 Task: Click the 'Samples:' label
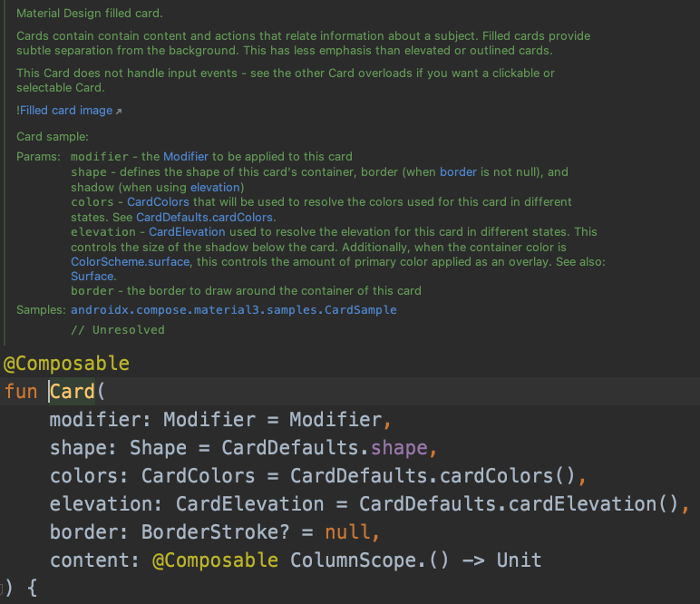41,310
